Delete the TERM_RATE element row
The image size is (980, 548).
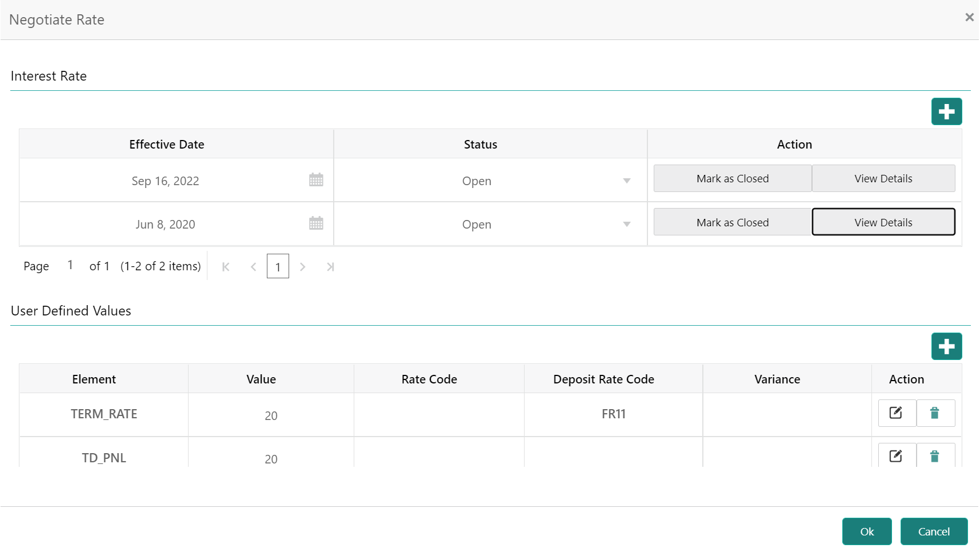click(x=935, y=413)
